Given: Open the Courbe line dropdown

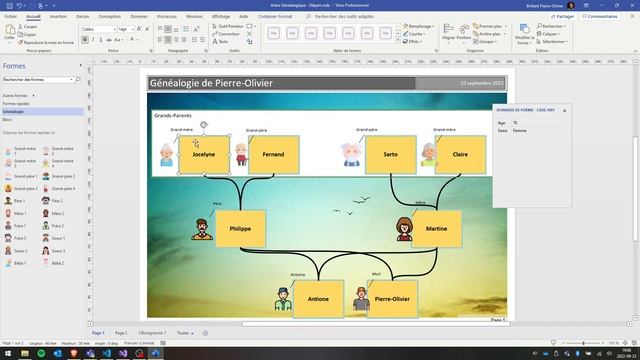Looking at the screenshot, I should tap(415, 34).
